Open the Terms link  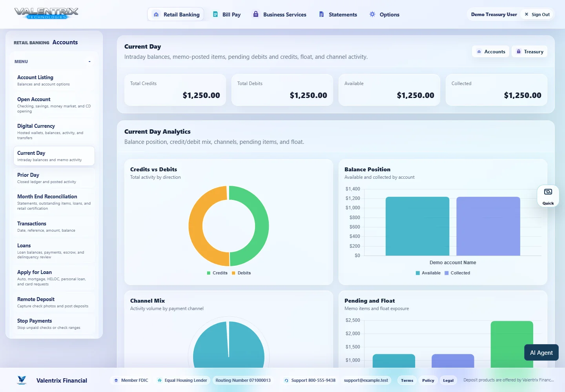tap(407, 380)
